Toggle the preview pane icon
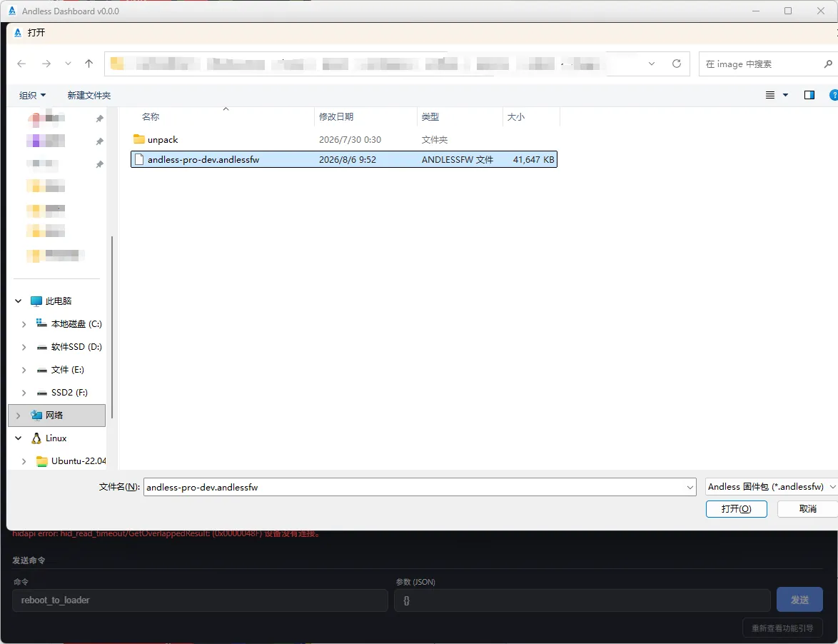The image size is (838, 644). click(x=809, y=95)
